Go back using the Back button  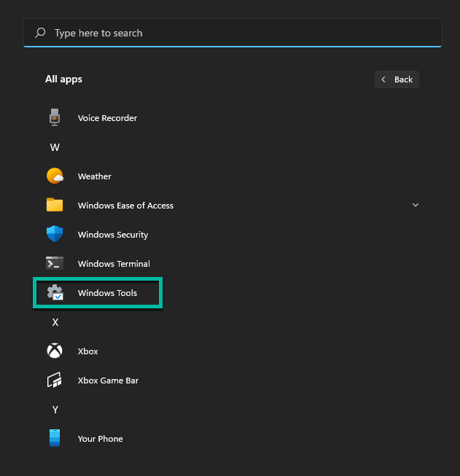[397, 79]
